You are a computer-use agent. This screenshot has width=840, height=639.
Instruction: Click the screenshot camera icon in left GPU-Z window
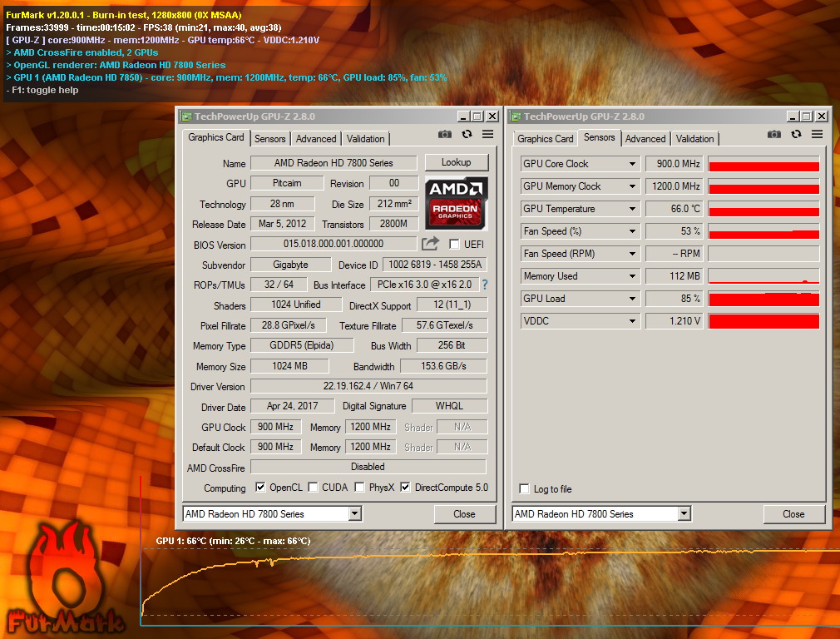(445, 134)
